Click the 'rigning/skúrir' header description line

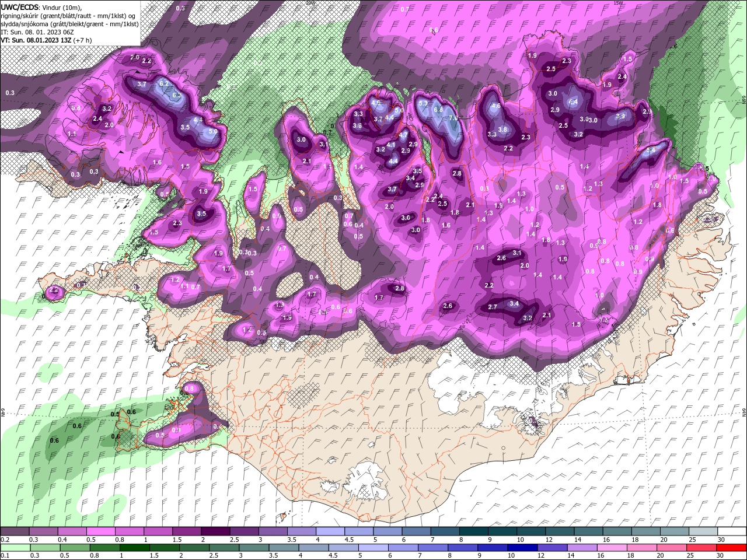pyautogui.click(x=69, y=15)
